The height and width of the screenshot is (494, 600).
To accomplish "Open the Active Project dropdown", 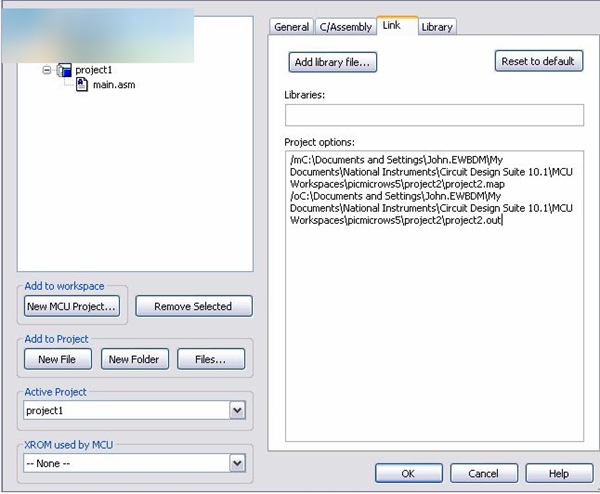I will point(237,410).
